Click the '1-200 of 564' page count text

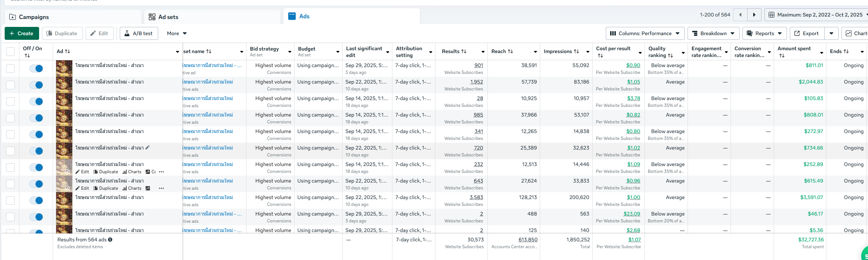[715, 15]
